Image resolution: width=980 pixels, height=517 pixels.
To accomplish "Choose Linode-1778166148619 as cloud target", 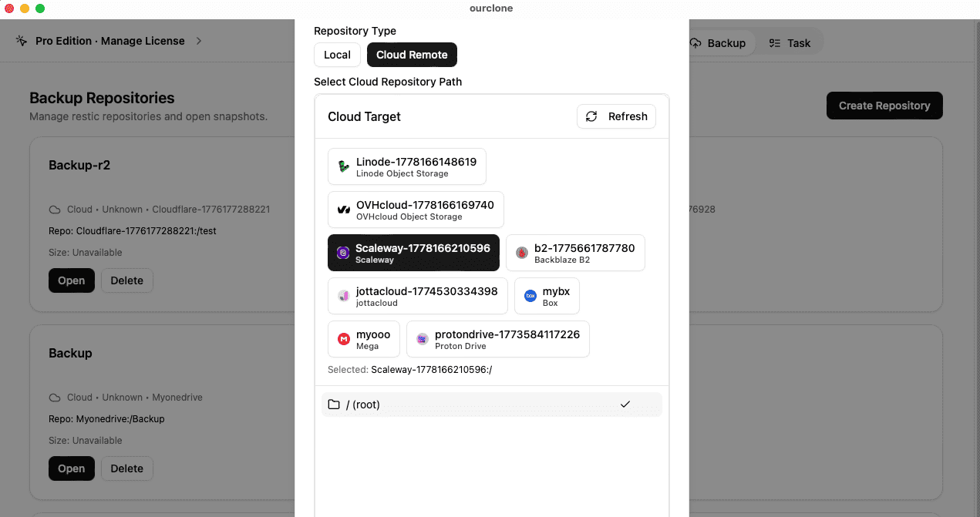I will 407,166.
